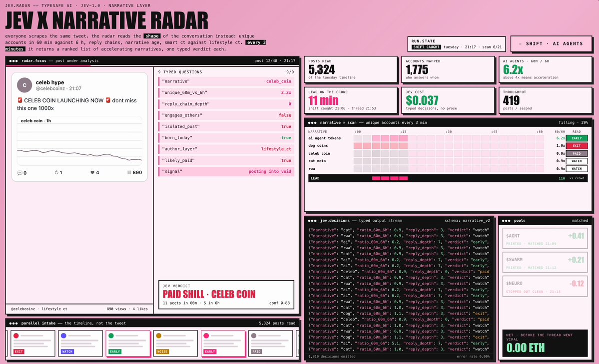Click the celeb hype avatar circle

(24, 85)
